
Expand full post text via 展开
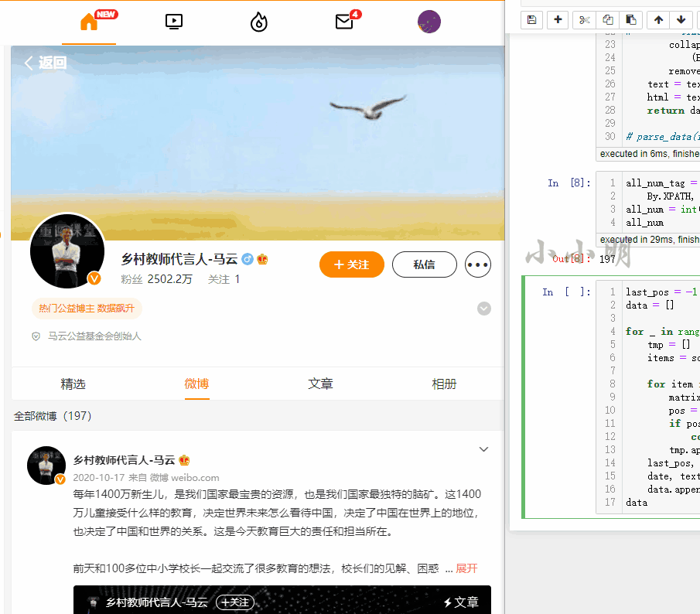coord(466,568)
